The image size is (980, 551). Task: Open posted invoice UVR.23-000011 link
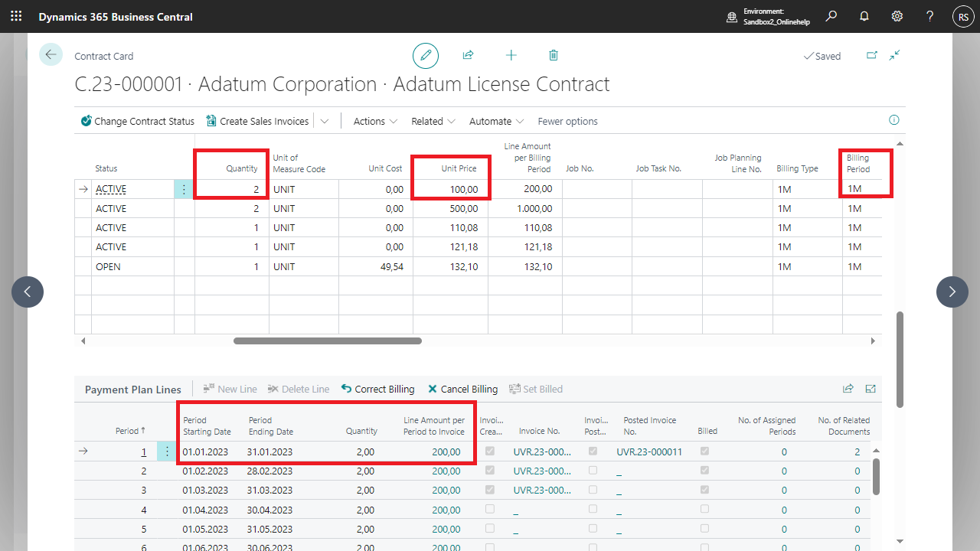point(648,452)
